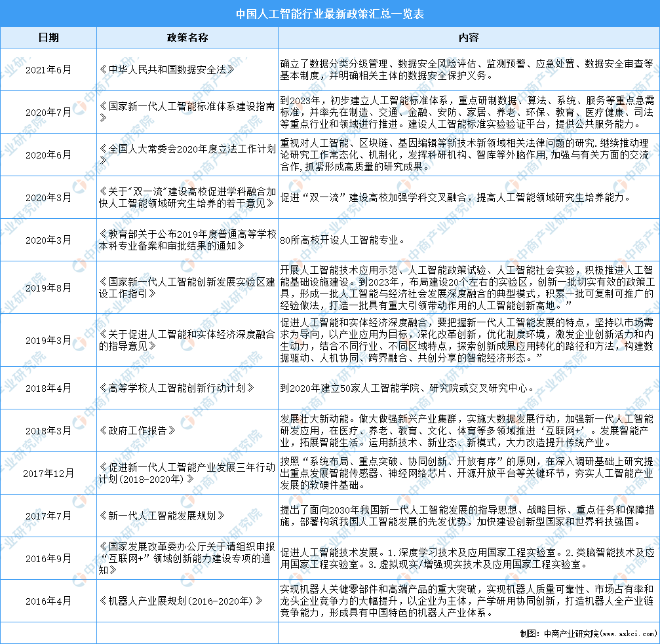Click the content "80所高校开设人工智能专业。"
Viewport: 660px width, 644px height.
tap(343, 240)
